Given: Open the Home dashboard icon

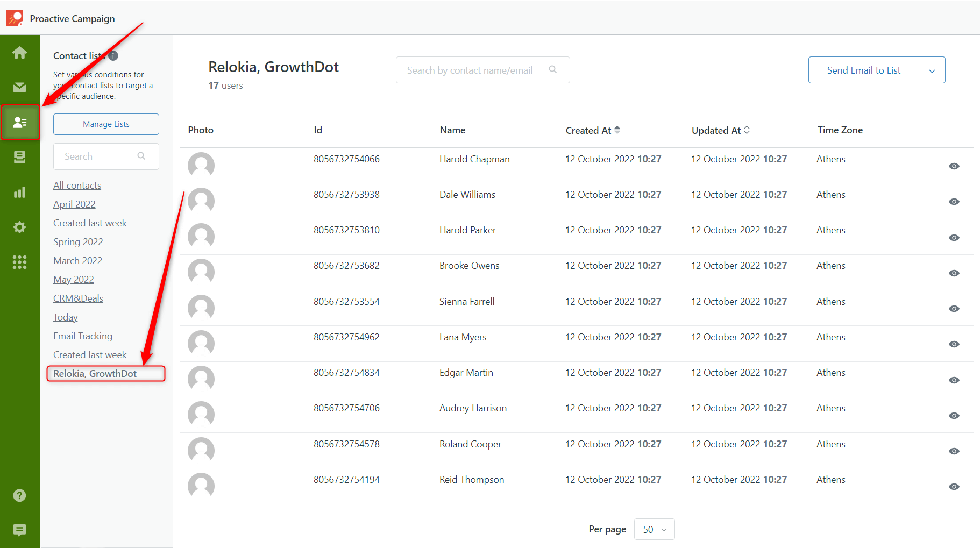Looking at the screenshot, I should click(19, 52).
